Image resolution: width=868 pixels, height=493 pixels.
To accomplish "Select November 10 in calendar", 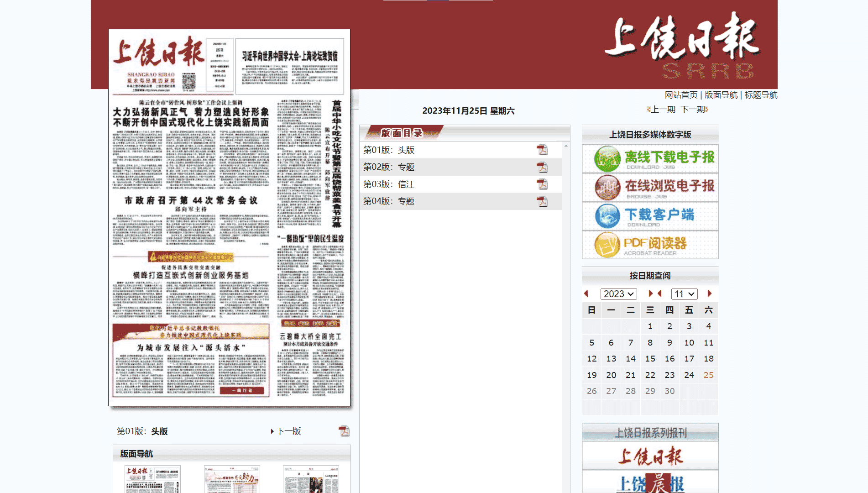I will click(x=689, y=343).
